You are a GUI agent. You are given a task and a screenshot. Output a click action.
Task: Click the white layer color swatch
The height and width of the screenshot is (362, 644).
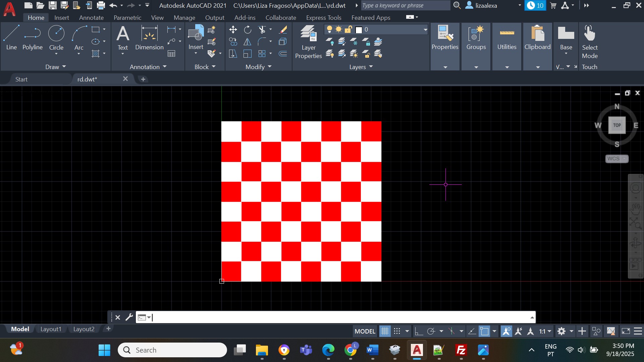click(x=359, y=30)
